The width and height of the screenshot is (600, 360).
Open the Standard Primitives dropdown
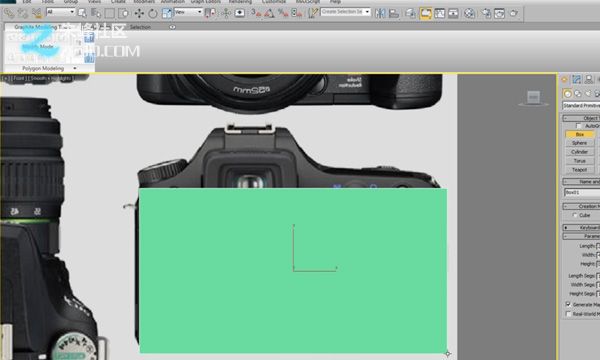point(581,105)
